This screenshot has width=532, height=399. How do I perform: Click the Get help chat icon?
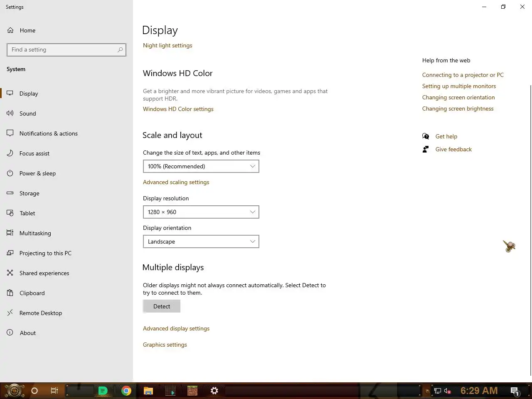(426, 136)
